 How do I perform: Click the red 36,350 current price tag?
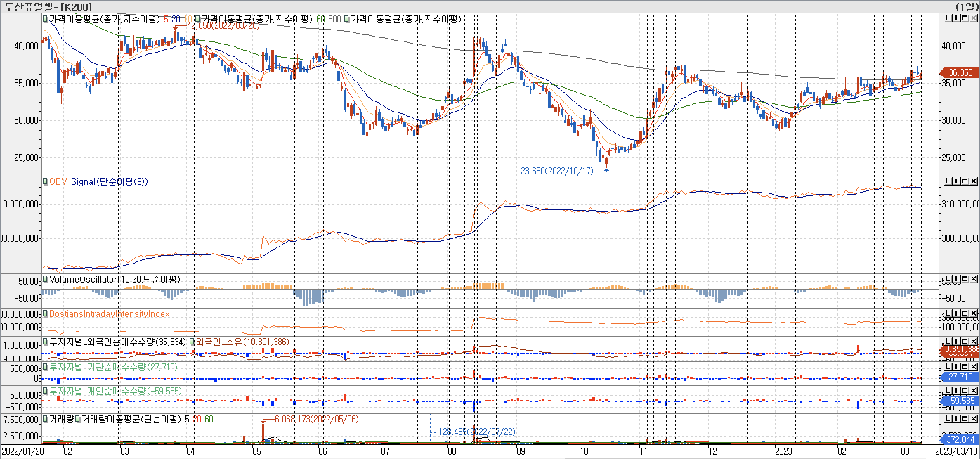coord(960,72)
